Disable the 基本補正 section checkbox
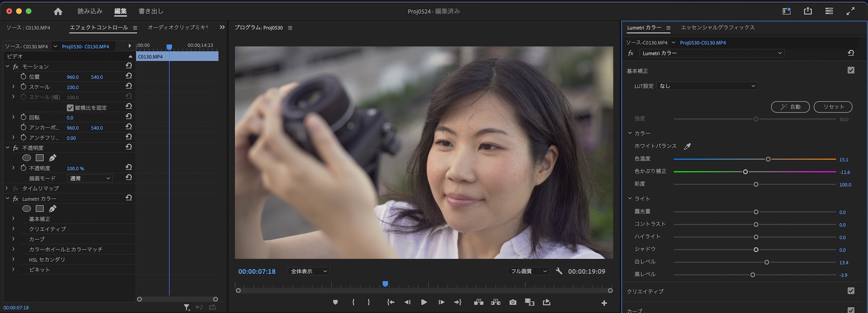868x313 pixels. point(851,70)
